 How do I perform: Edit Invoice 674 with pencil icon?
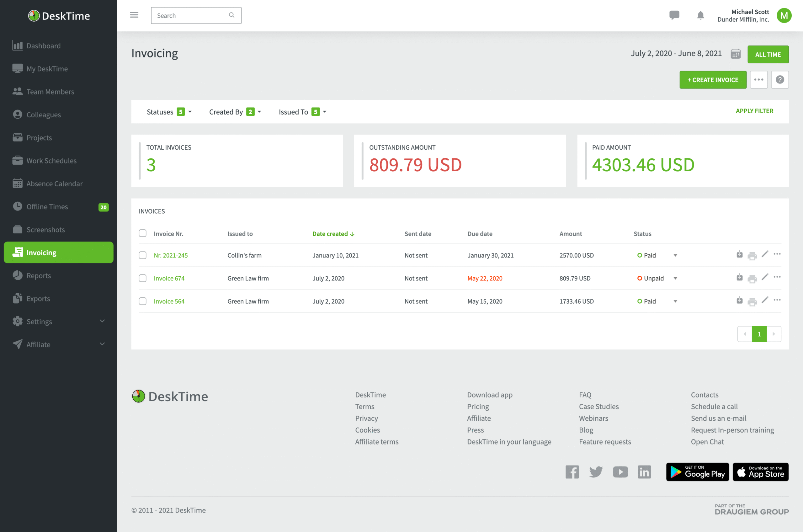point(765,277)
